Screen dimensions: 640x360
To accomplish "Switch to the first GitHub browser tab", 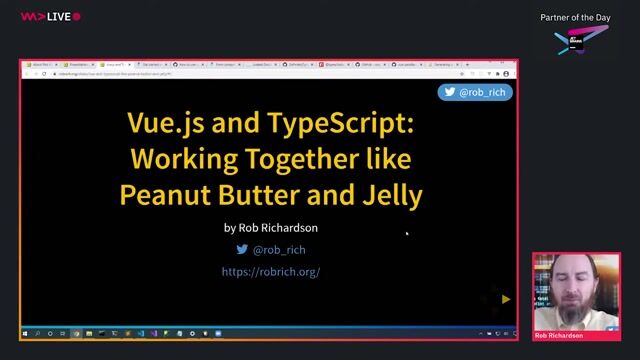I will [x=189, y=64].
